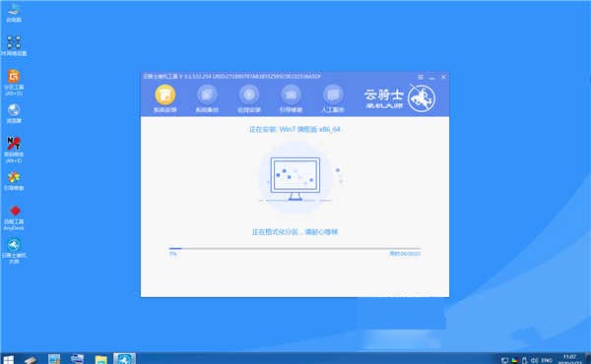Click the colorful display tray icon
Viewport: 591px width, 364px height.
pos(514,361)
